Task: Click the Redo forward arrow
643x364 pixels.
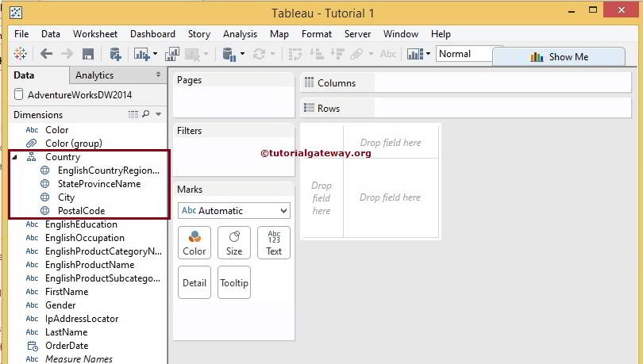Action: point(67,54)
